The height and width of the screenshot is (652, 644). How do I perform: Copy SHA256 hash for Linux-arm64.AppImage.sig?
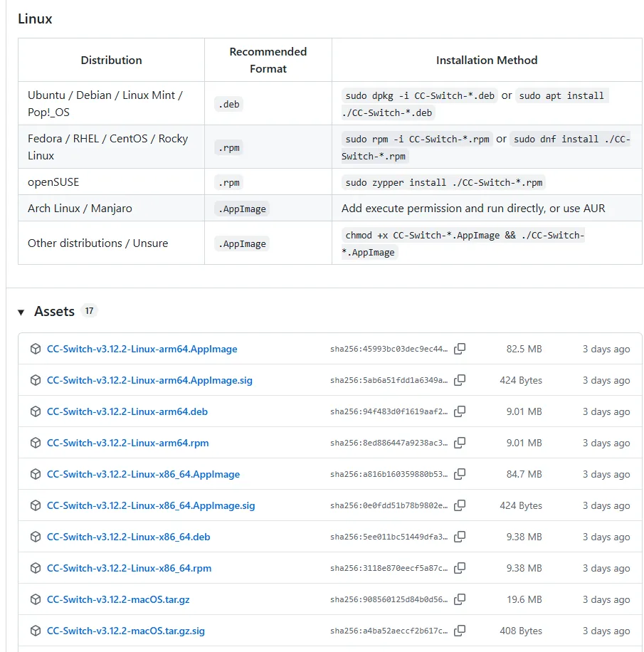pyautogui.click(x=460, y=380)
